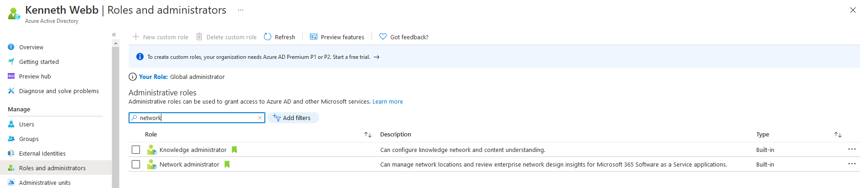Select Roles and administrators in sidebar
The height and width of the screenshot is (188, 868).
click(x=56, y=168)
